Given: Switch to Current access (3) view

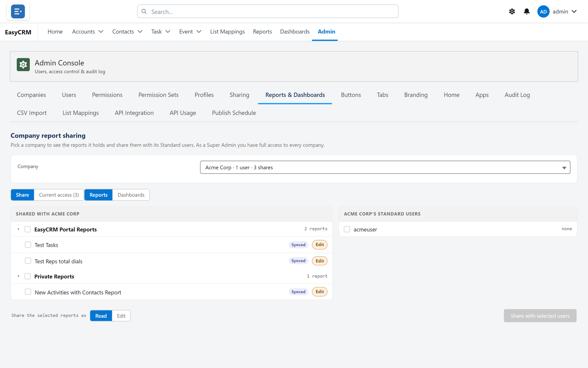Looking at the screenshot, I should pyautogui.click(x=59, y=195).
